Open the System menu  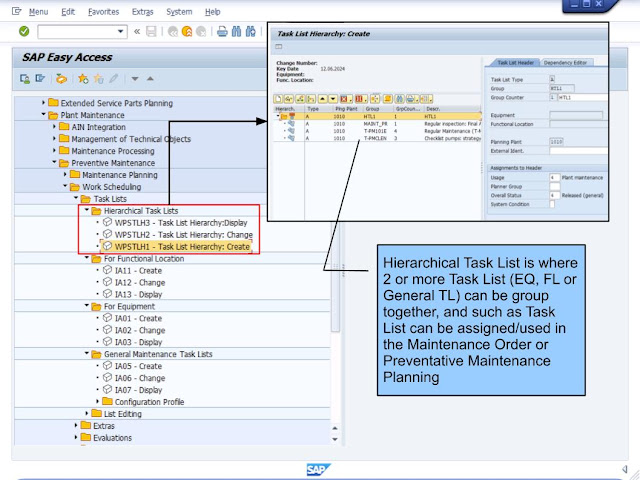click(x=179, y=12)
